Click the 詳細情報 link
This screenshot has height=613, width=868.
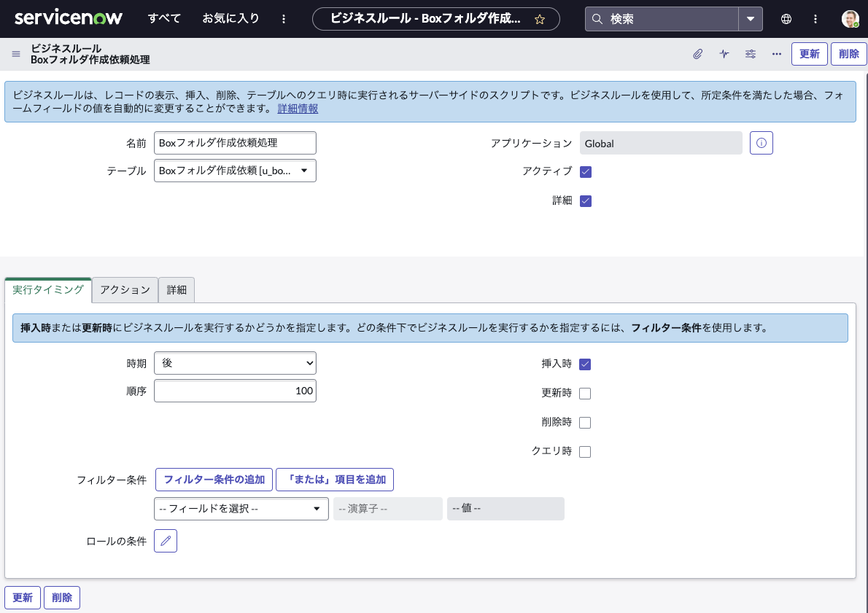point(297,108)
